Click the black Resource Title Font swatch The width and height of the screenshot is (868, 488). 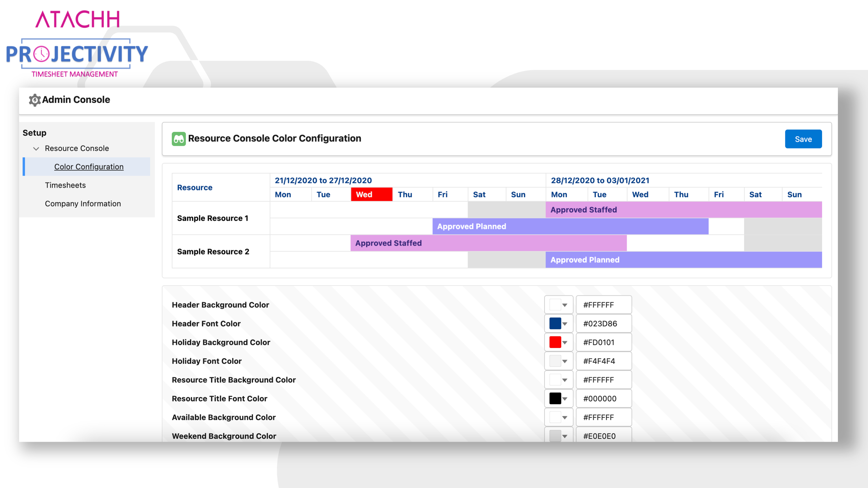(555, 398)
